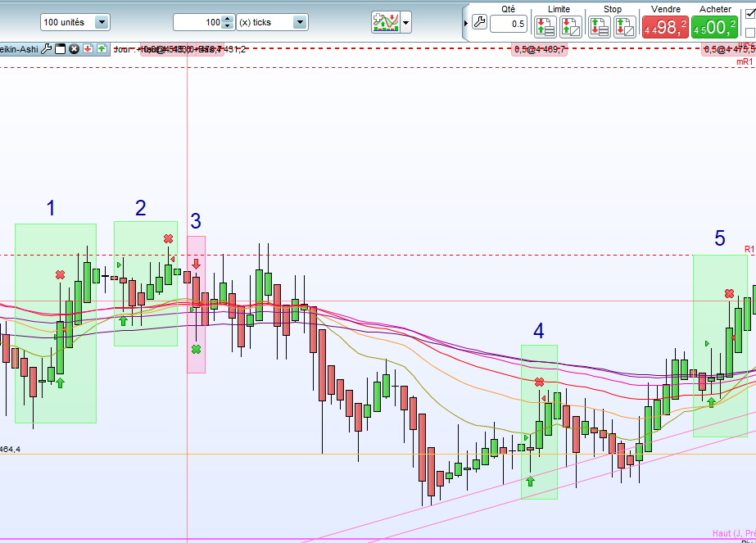Viewport: 756px width, 543px height.
Task: Click green buy arrow marker in zone 5
Action: 711,402
